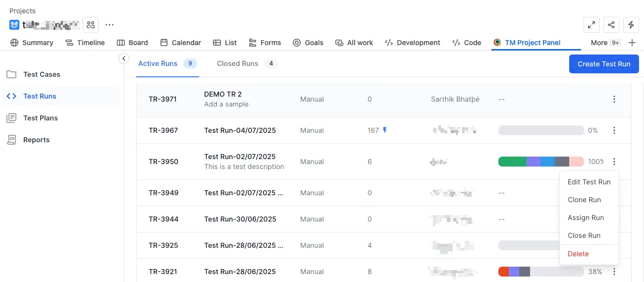Open Test Plans in sidebar
This screenshot has width=644, height=282.
[x=40, y=118]
